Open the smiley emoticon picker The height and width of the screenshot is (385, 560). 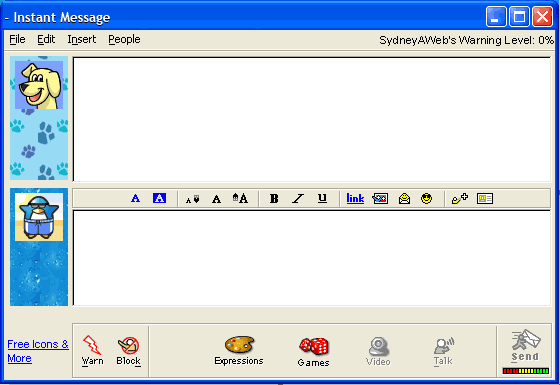(426, 198)
